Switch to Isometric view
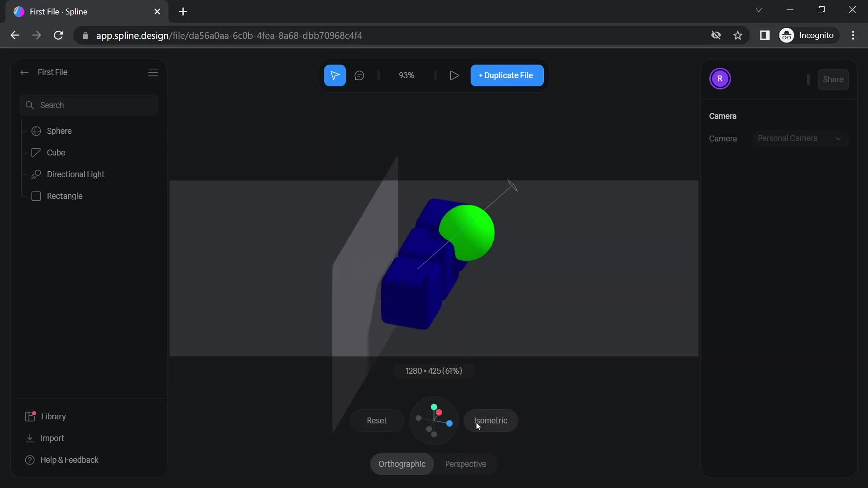868x488 pixels. coord(491,421)
